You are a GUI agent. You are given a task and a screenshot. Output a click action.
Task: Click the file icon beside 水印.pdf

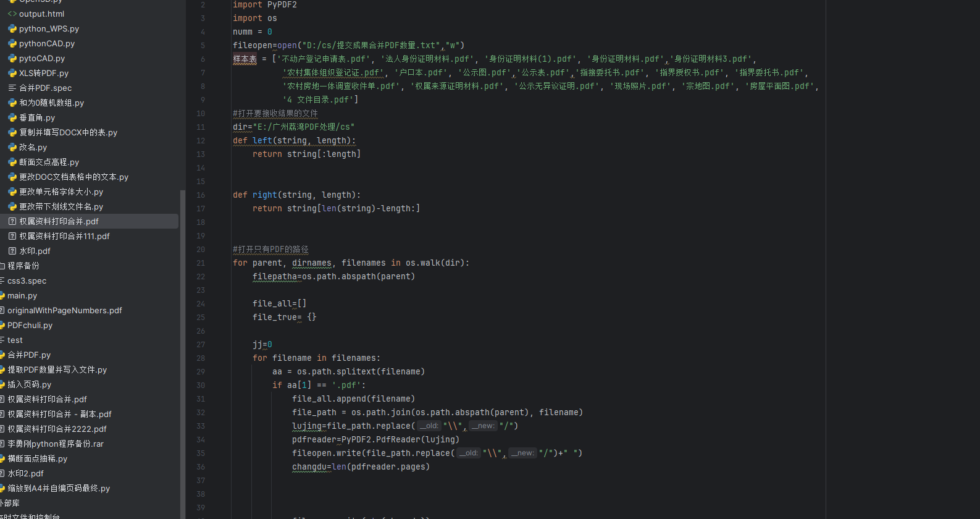12,251
